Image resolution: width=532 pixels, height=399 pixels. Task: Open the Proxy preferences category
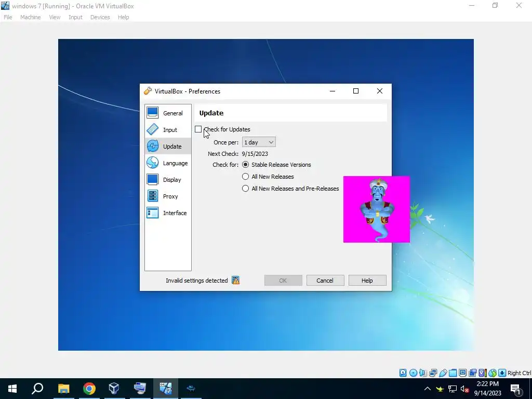(x=168, y=196)
